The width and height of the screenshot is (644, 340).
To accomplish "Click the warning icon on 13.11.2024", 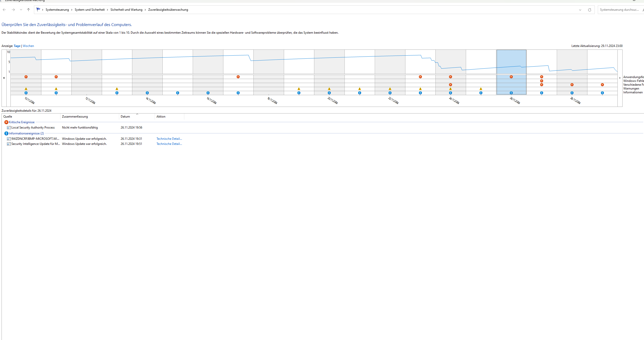I will pos(117,89).
